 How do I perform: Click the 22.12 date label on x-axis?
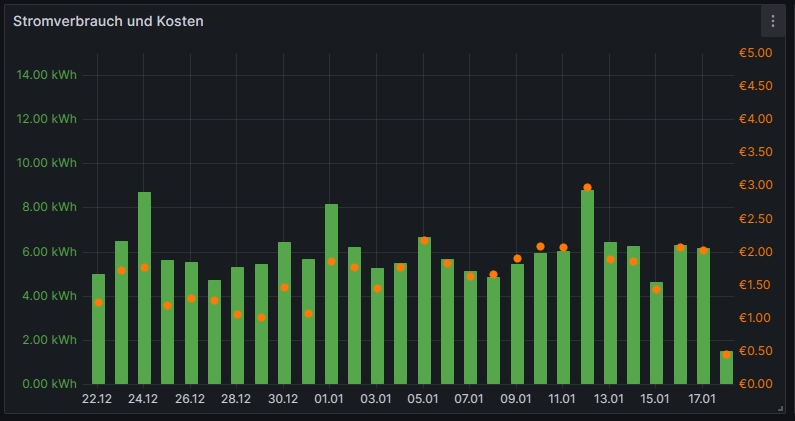pyautogui.click(x=97, y=399)
